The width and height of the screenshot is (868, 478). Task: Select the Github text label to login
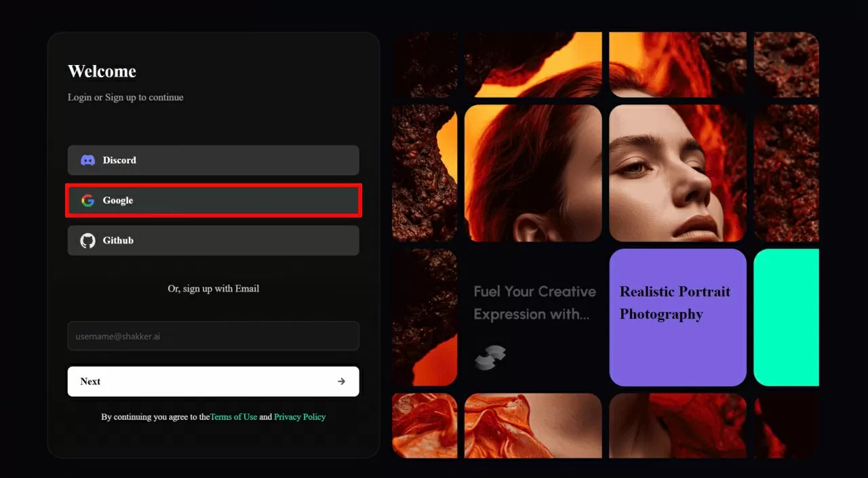click(118, 241)
